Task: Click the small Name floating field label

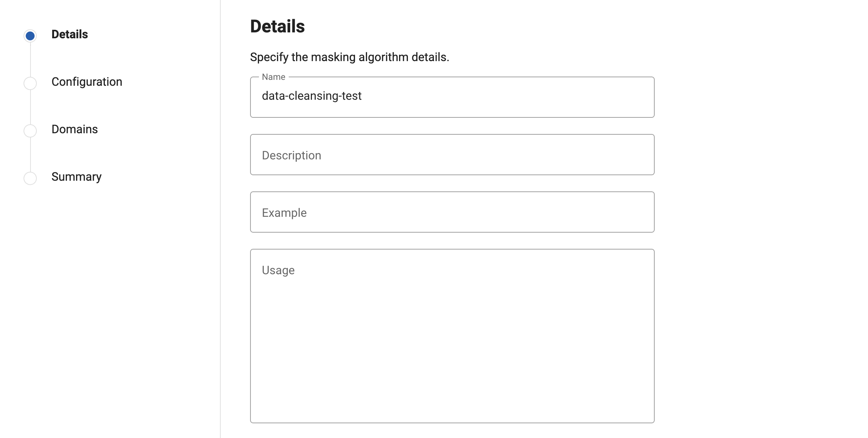Action: click(274, 77)
